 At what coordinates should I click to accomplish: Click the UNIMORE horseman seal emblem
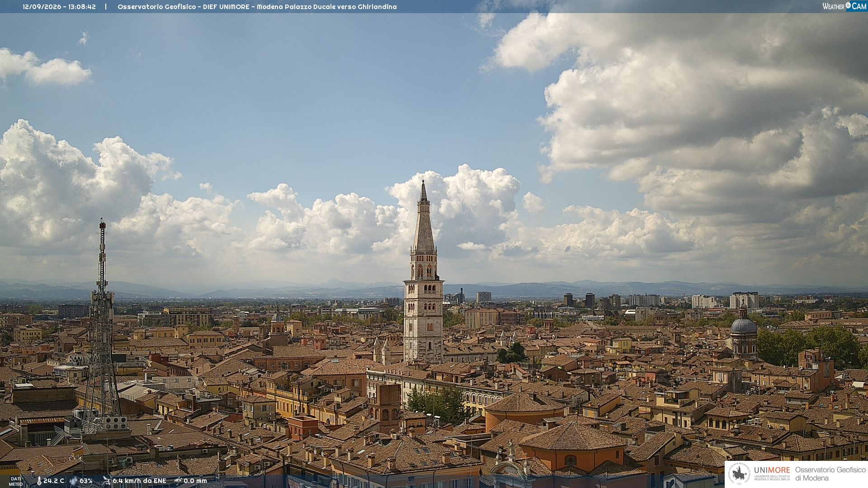point(740,474)
